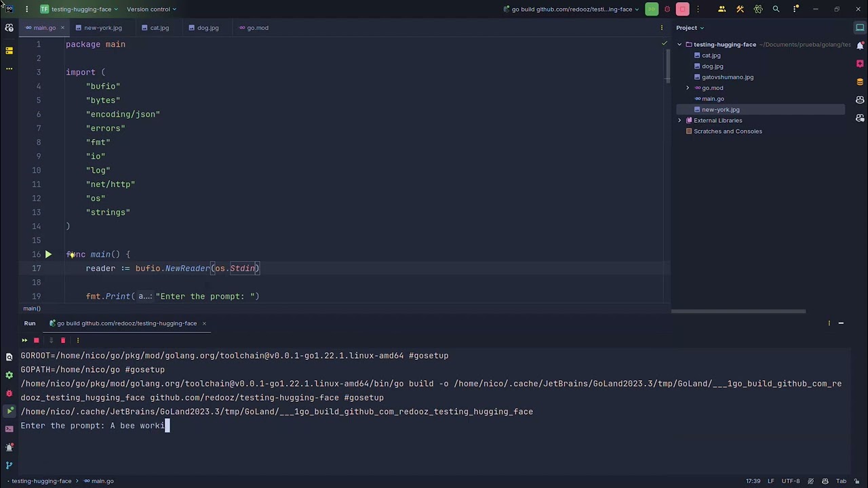Image resolution: width=868 pixels, height=488 pixels.
Task: Open Notifications bell on right stripe
Action: (860, 45)
